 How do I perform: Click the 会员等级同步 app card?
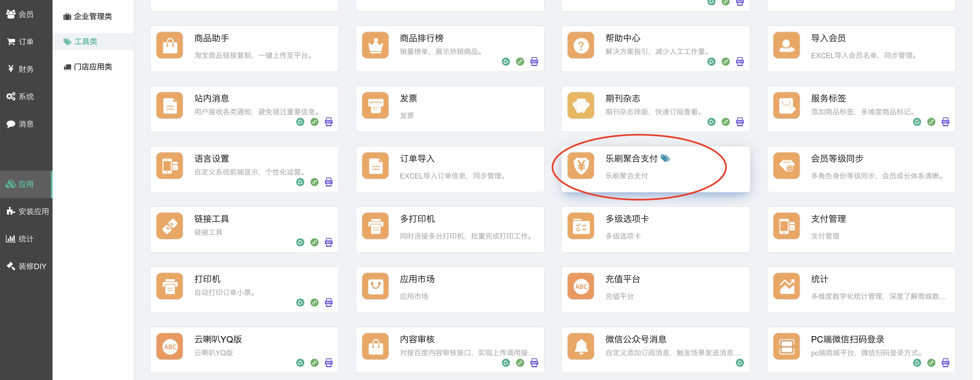tap(861, 169)
